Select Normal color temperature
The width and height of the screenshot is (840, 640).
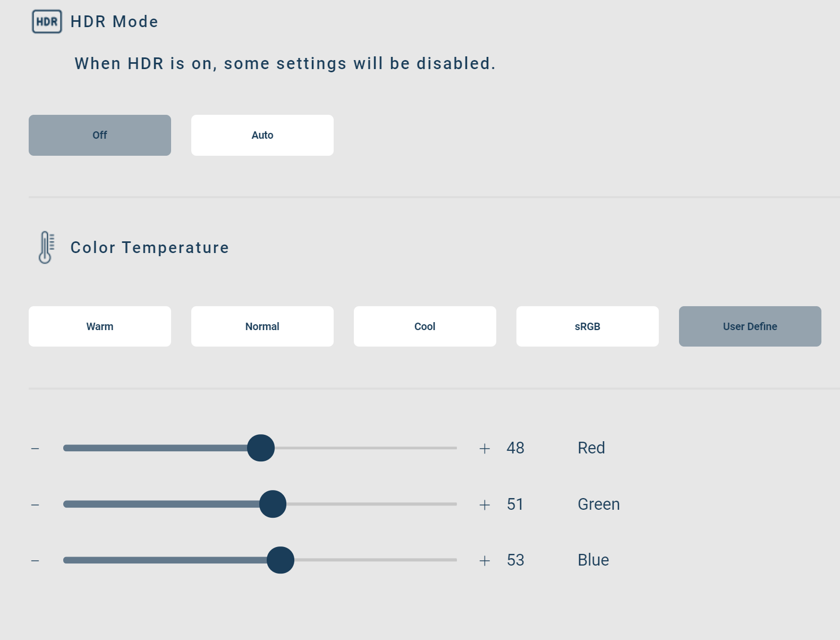(262, 326)
